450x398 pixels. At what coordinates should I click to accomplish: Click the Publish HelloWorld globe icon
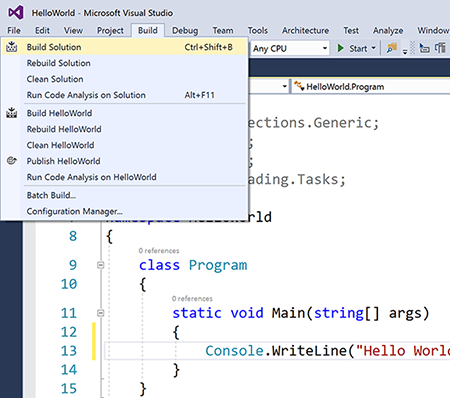tap(12, 161)
